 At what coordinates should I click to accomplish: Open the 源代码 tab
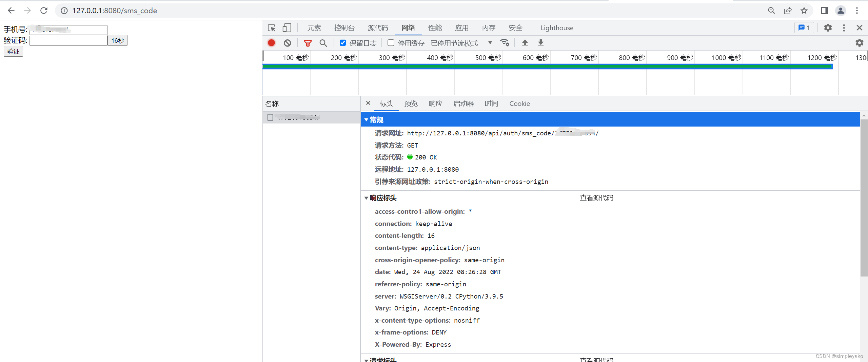tap(378, 28)
